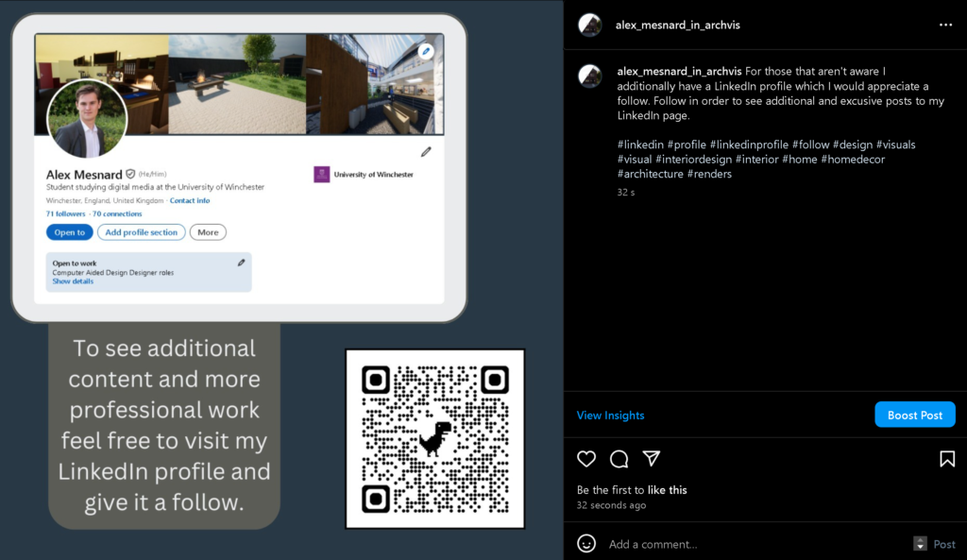Screen dimensions: 967x560
Task: Open the #interior hashtag
Action: tap(757, 160)
